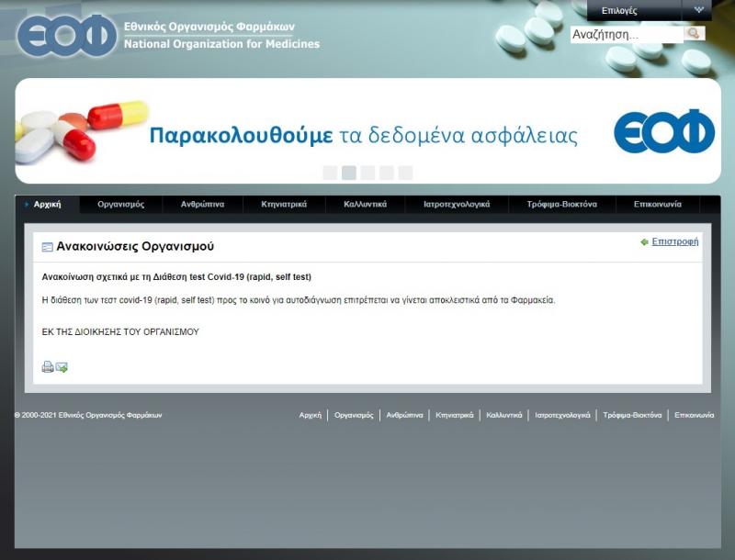This screenshot has width=735, height=560.
Task: Click the Επιστροφή return link
Action: (675, 241)
